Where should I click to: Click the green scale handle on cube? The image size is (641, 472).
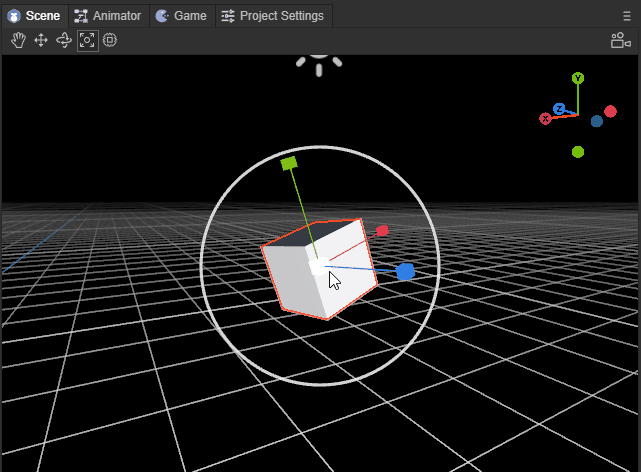pos(289,163)
